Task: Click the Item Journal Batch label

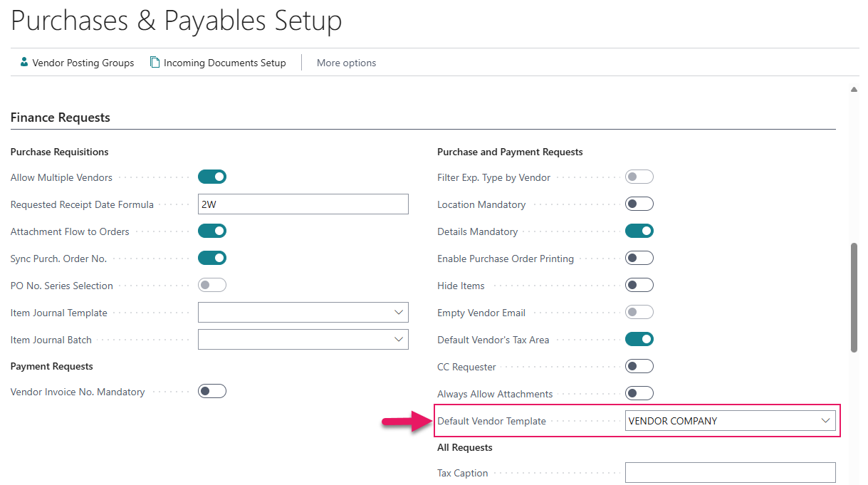Action: 51,340
